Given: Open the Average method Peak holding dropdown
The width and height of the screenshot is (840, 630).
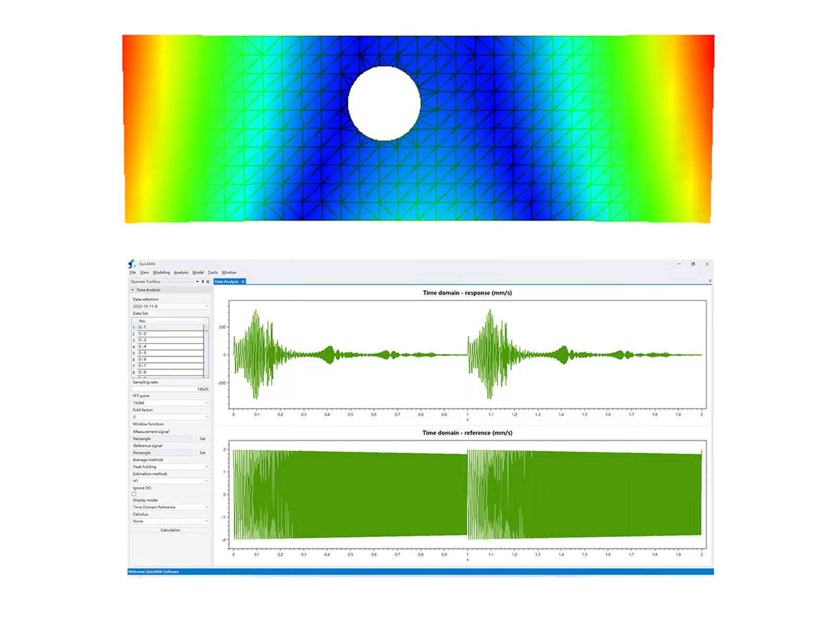Looking at the screenshot, I should (x=170, y=467).
